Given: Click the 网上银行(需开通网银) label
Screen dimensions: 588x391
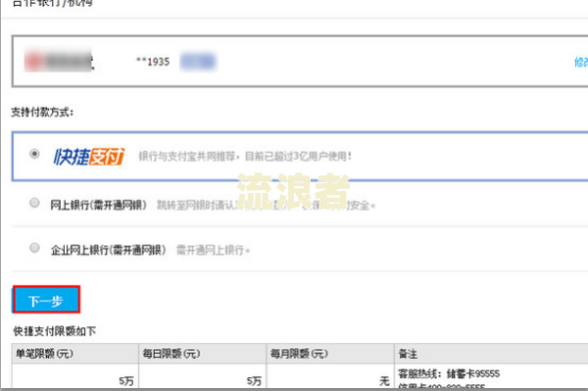Looking at the screenshot, I should (x=99, y=205).
